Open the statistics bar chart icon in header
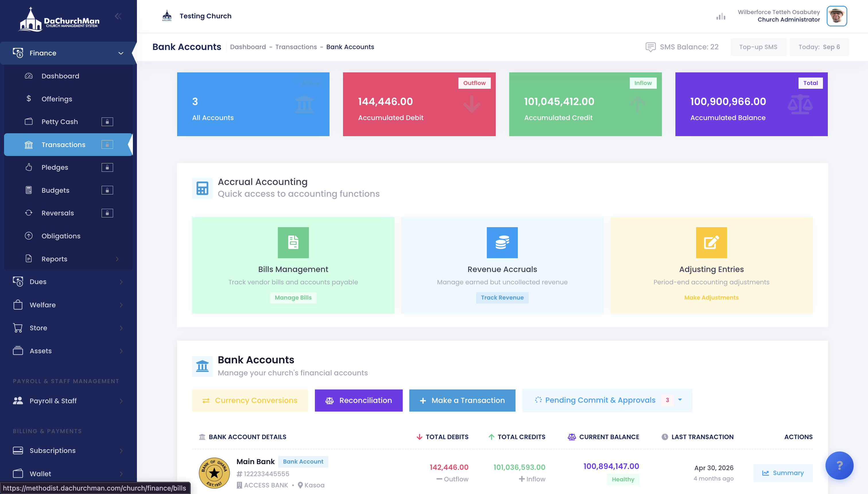The width and height of the screenshot is (868, 494). pos(721,16)
